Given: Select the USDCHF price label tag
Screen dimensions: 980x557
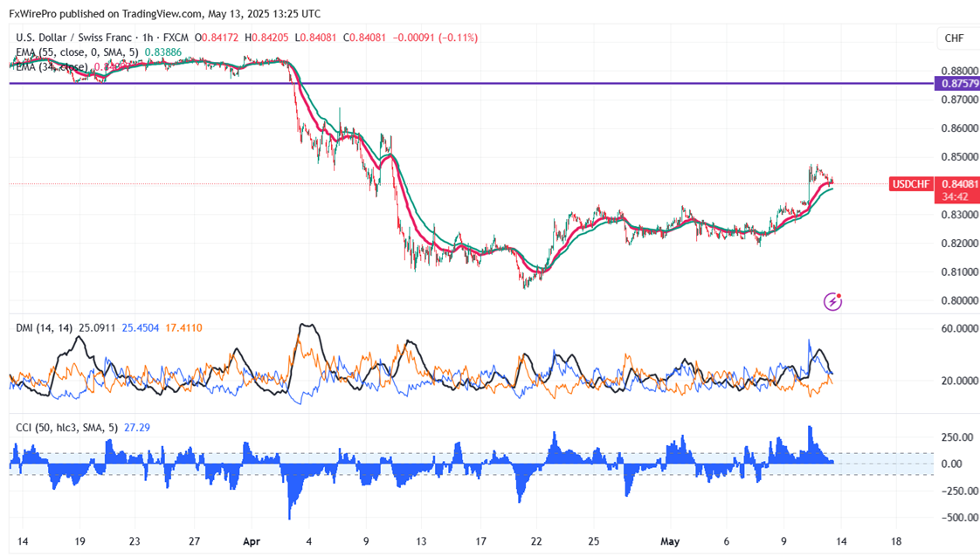Looking at the screenshot, I should pyautogui.click(x=911, y=184).
